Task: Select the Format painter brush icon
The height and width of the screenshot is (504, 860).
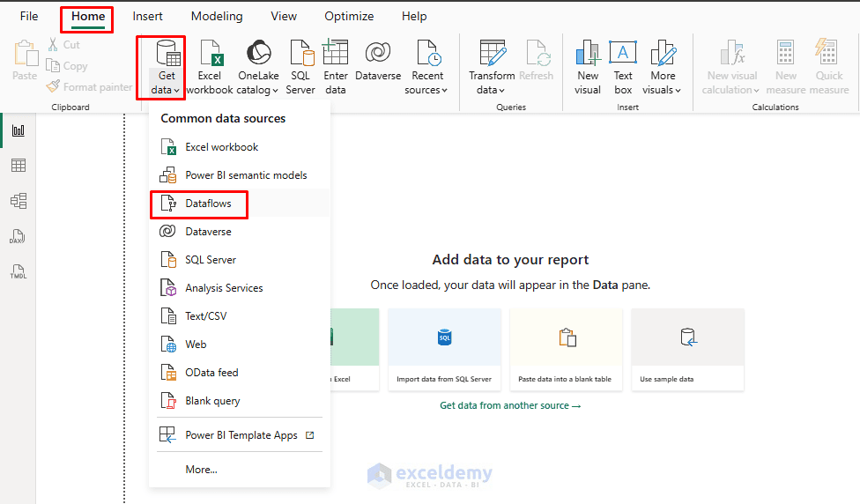Action: pyautogui.click(x=53, y=86)
